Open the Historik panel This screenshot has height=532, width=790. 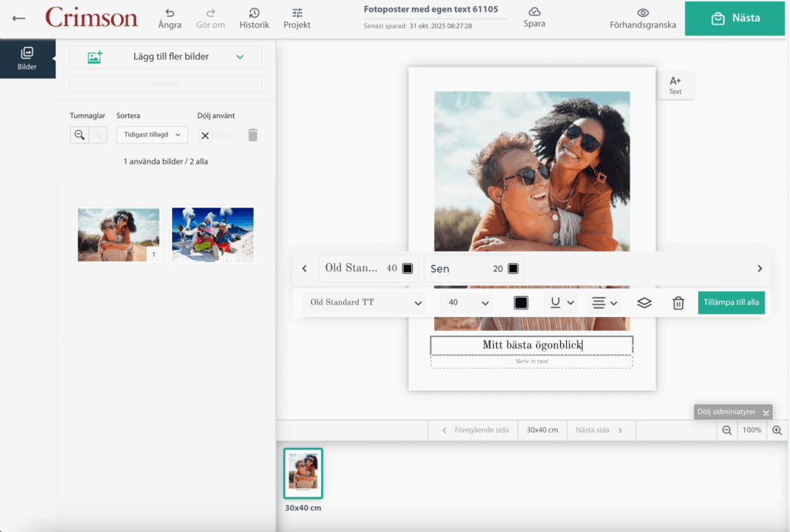tap(254, 19)
